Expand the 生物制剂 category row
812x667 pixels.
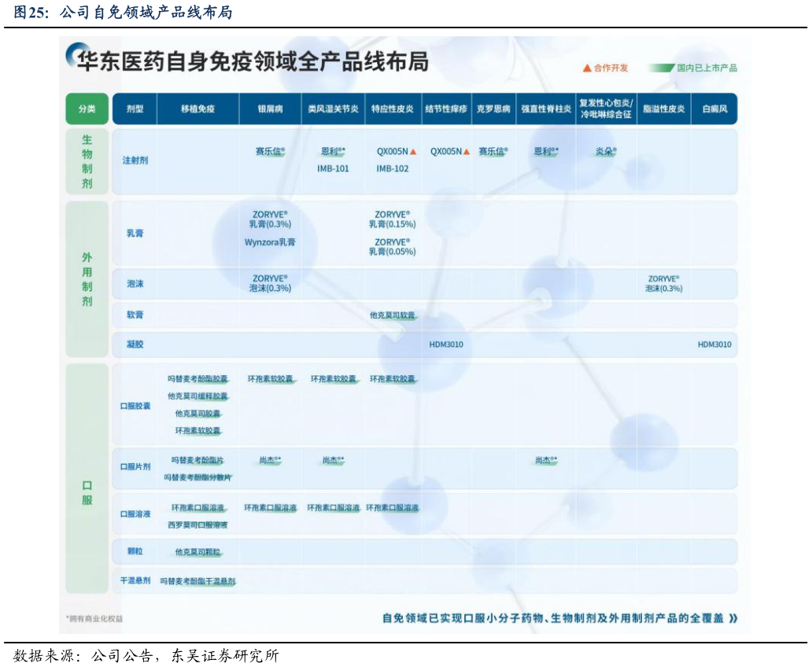point(87,160)
